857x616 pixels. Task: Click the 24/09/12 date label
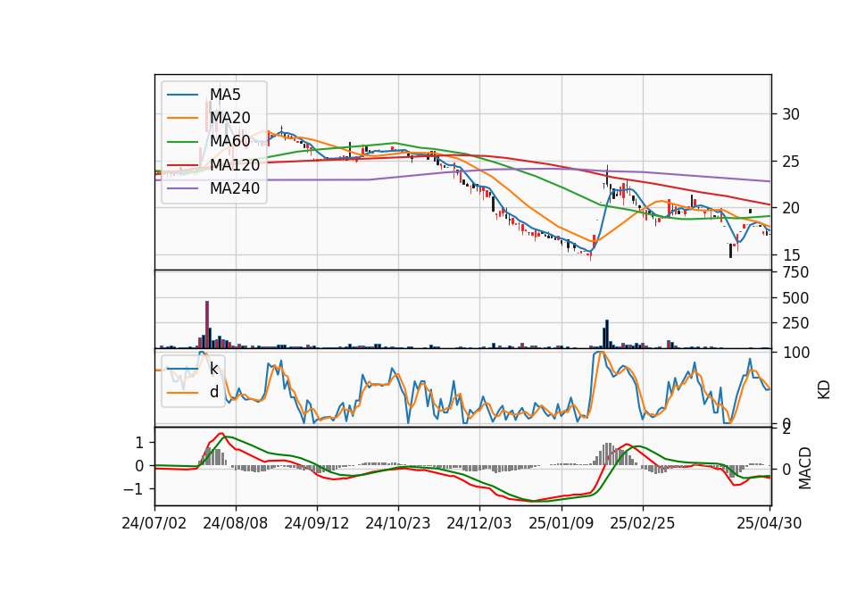pos(316,523)
